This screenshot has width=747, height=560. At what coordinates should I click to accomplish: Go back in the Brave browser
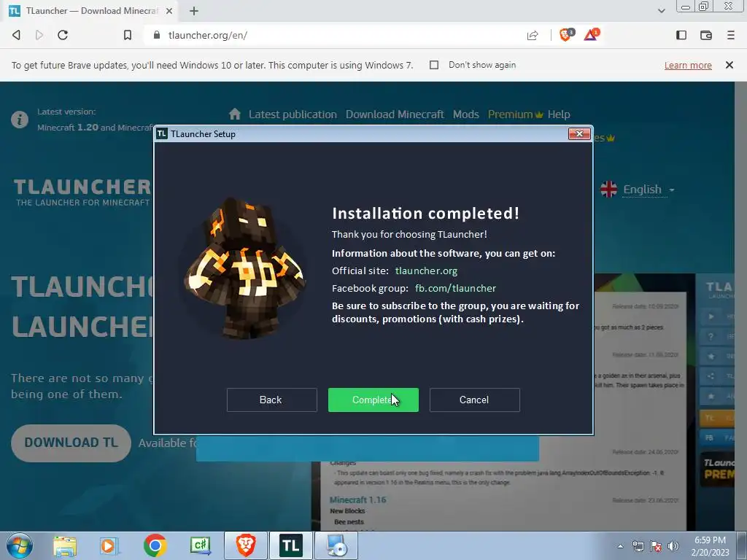pos(16,35)
